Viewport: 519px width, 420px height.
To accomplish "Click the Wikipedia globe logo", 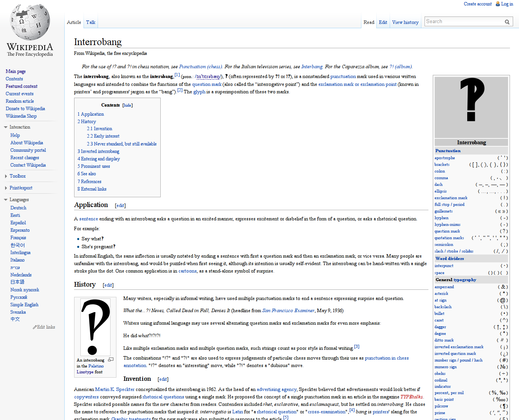I will point(30,22).
